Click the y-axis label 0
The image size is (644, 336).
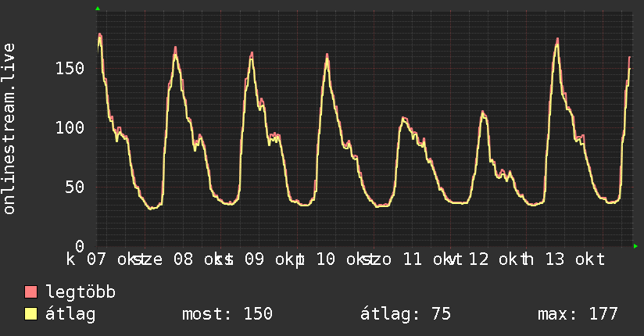(x=80, y=246)
